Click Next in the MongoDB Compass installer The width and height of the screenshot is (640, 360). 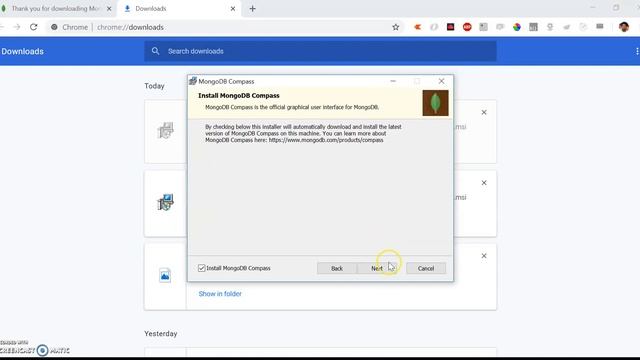tap(377, 268)
